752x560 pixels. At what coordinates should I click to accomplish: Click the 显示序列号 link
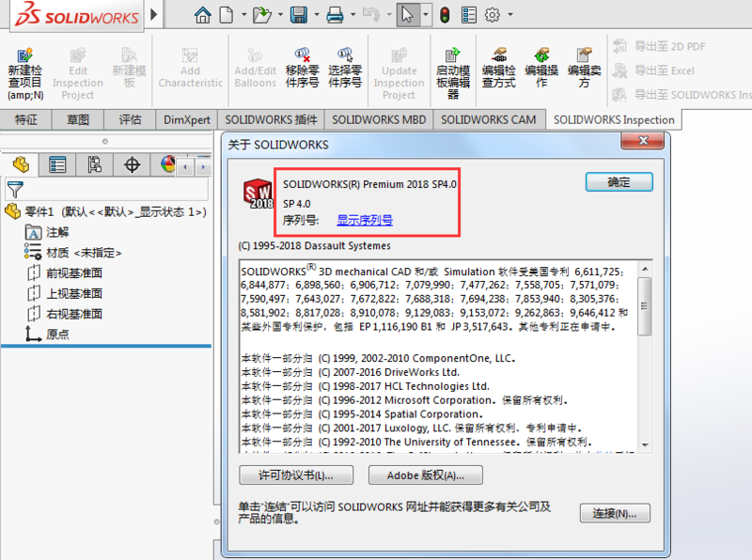pyautogui.click(x=365, y=220)
